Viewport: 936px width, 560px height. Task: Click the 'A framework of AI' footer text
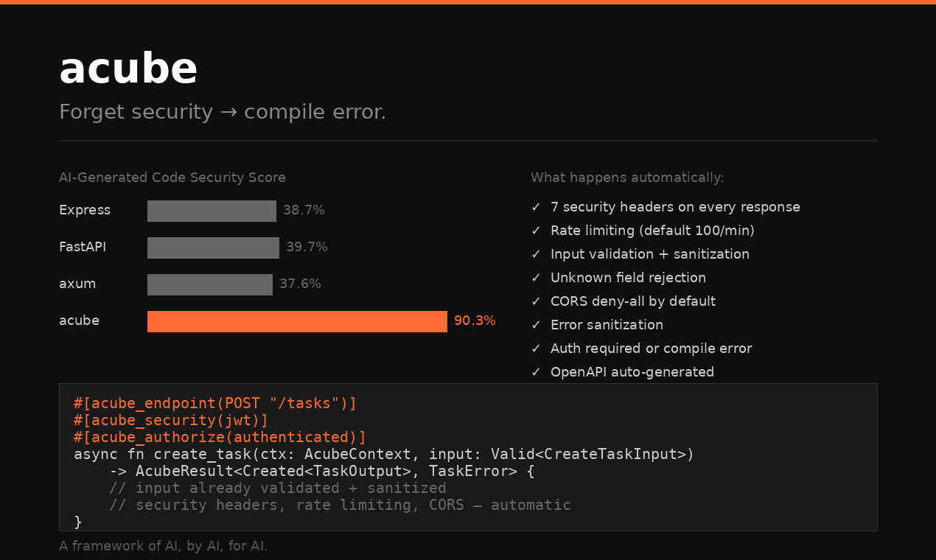tap(163, 546)
